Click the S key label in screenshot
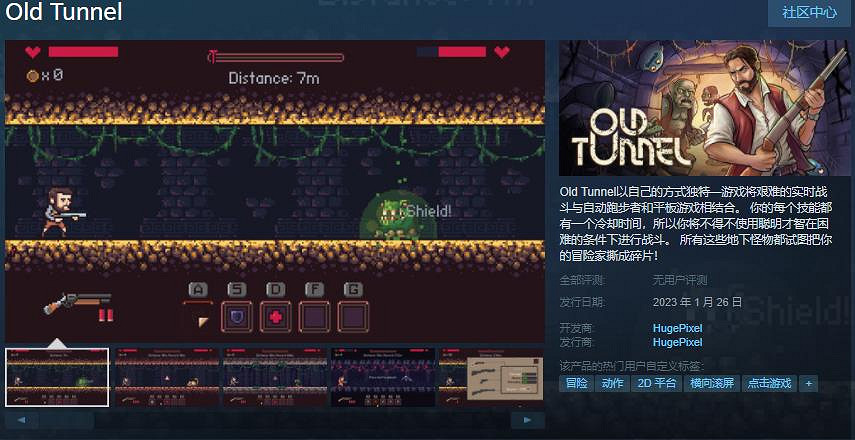855x440 pixels. pos(237,289)
